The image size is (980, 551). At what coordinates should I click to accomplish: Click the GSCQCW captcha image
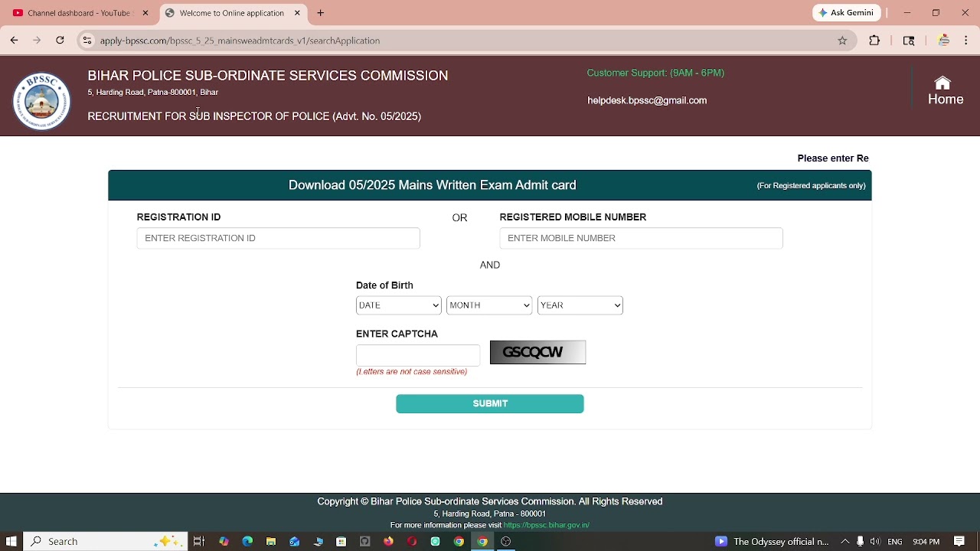538,352
